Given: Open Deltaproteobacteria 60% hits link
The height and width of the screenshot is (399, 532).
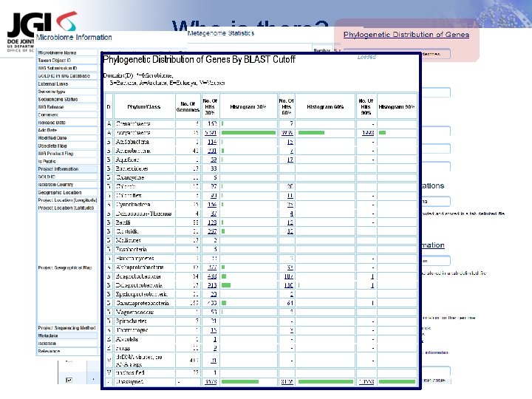Looking at the screenshot, I should [289, 285].
